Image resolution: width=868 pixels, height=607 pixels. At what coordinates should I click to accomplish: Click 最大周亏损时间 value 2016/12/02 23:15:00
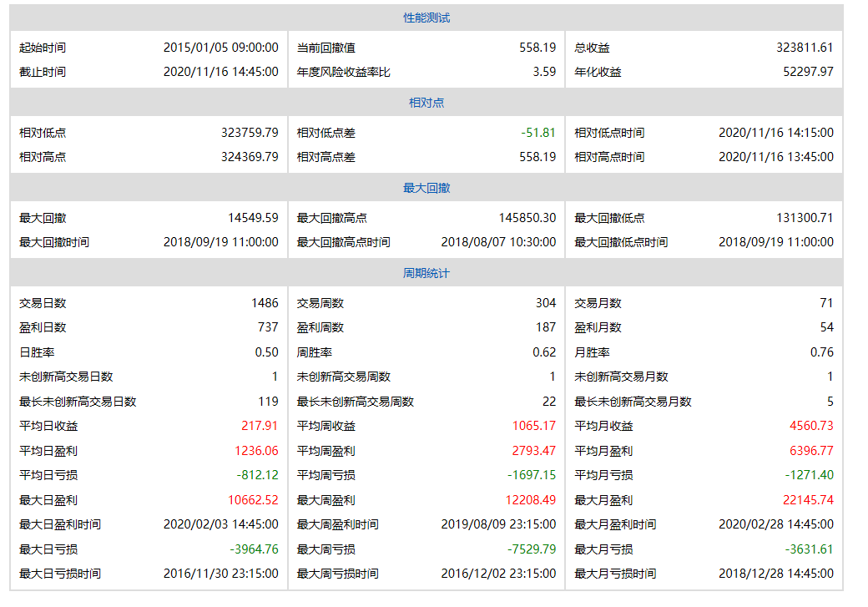[x=498, y=574]
